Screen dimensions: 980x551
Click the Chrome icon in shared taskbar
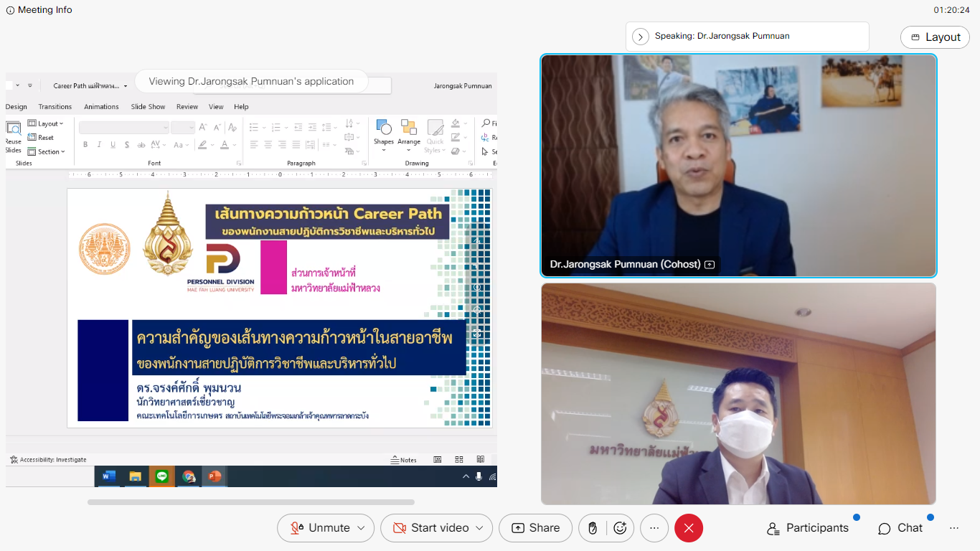[188, 476]
